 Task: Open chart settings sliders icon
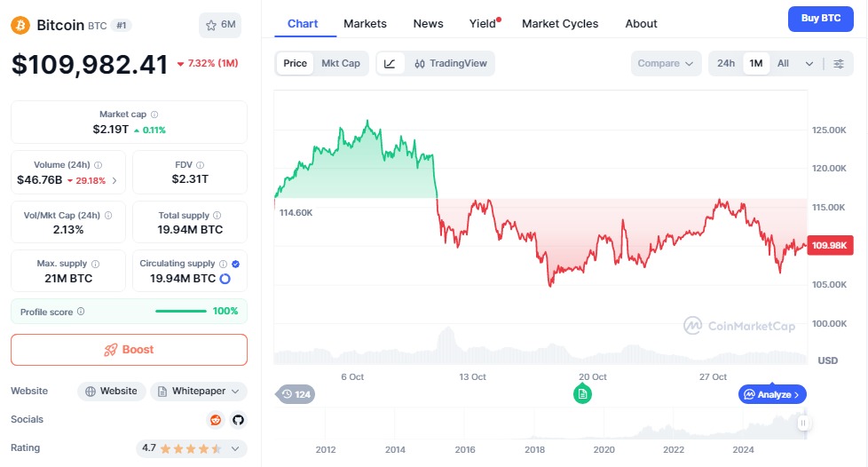pos(839,63)
